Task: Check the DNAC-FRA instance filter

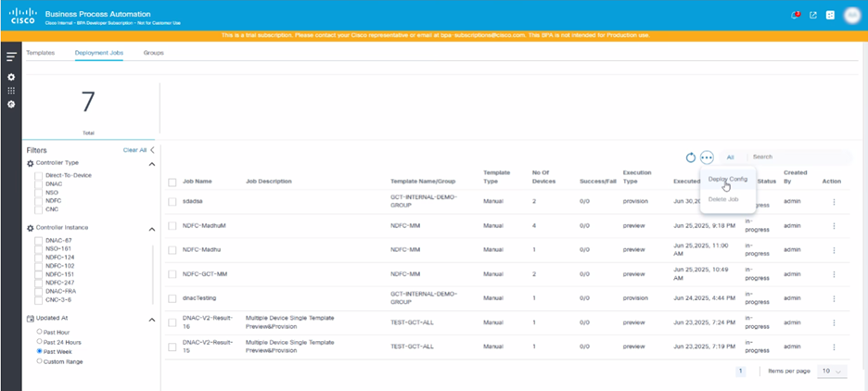Action: [x=39, y=292]
